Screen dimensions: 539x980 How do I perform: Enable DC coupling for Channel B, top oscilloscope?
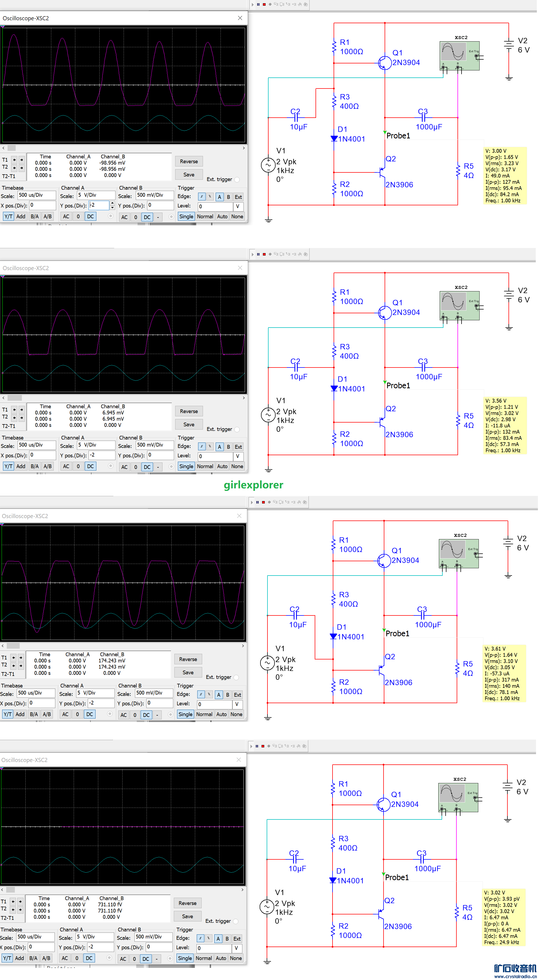(147, 217)
